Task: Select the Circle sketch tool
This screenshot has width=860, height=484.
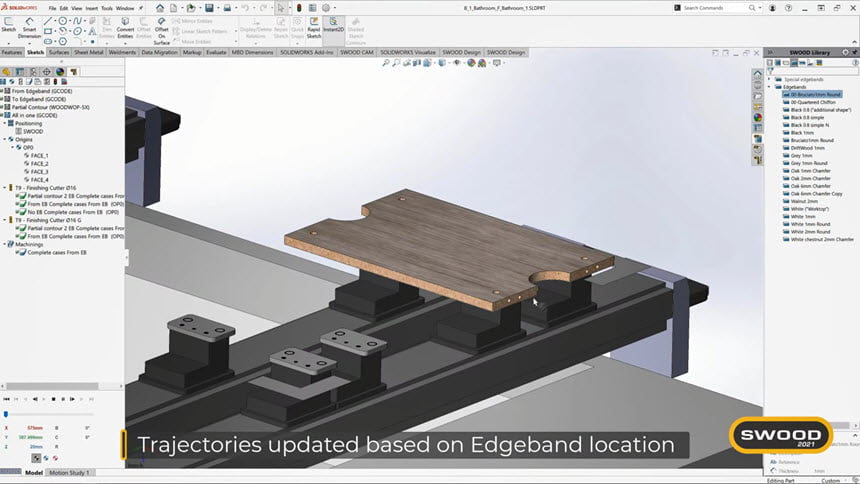Action: click(63, 21)
